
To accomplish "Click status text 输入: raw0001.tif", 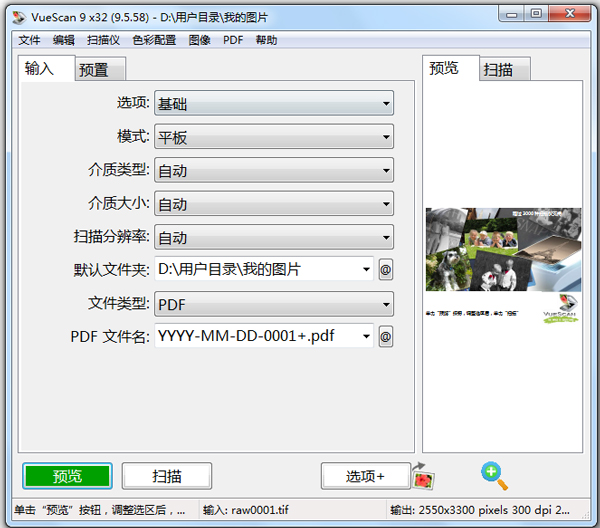I will pos(246,510).
